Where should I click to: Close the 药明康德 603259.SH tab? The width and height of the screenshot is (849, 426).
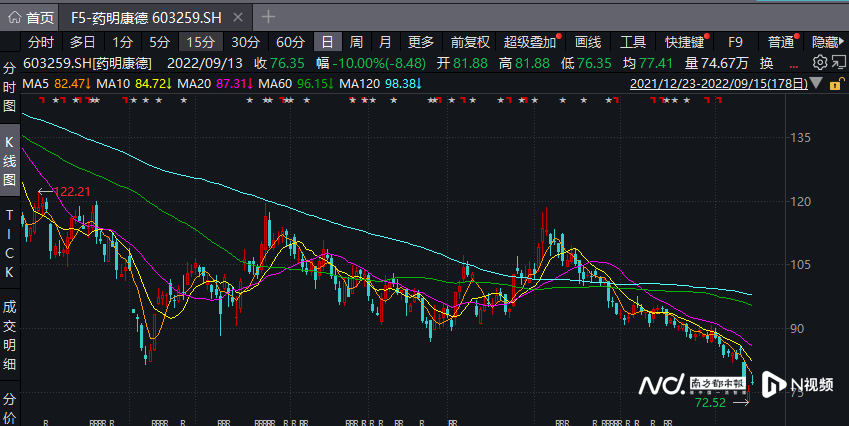[238, 17]
